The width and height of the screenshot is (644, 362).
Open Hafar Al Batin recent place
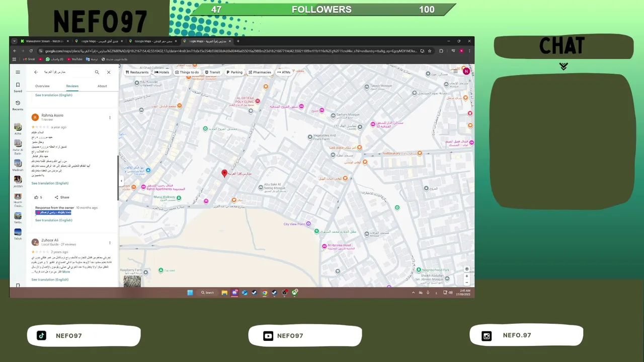(x=18, y=147)
